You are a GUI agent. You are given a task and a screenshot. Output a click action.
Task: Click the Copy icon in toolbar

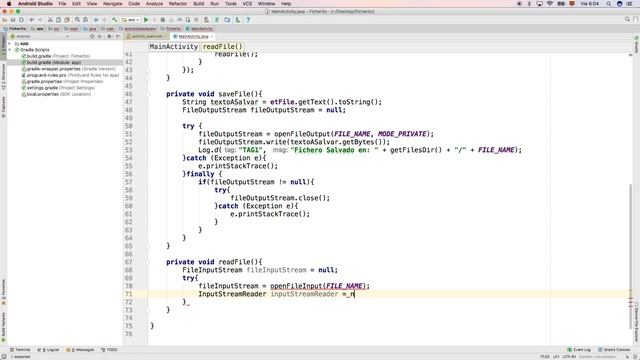pyautogui.click(x=58, y=20)
